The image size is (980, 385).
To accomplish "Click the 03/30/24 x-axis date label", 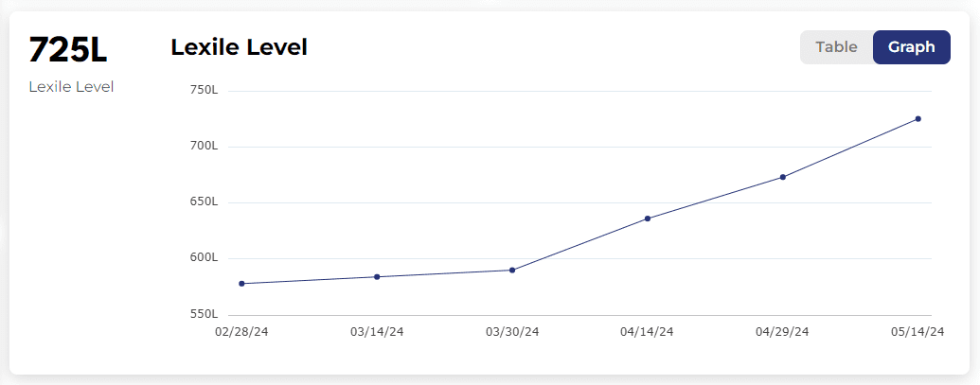I will pos(512,332).
